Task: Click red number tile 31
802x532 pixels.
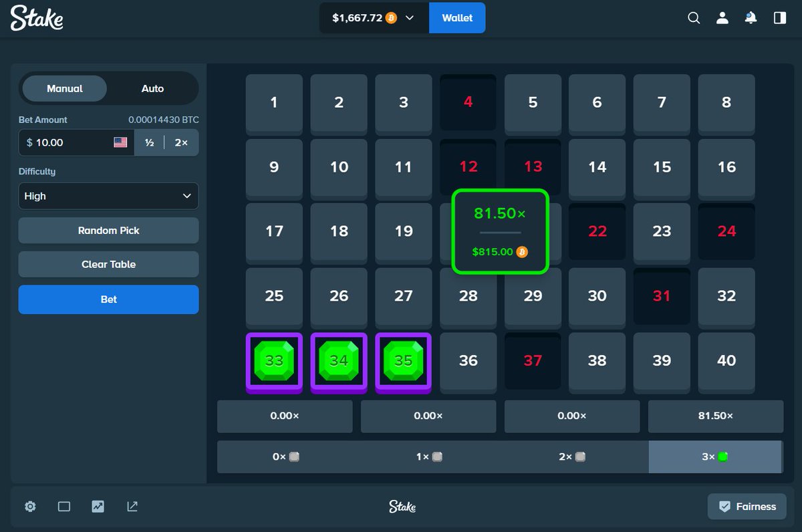Action: point(662,296)
